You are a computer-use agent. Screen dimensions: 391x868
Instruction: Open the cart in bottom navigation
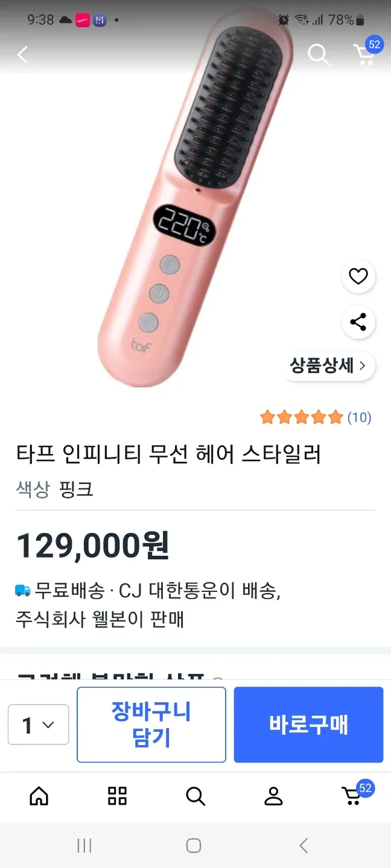[x=352, y=796]
